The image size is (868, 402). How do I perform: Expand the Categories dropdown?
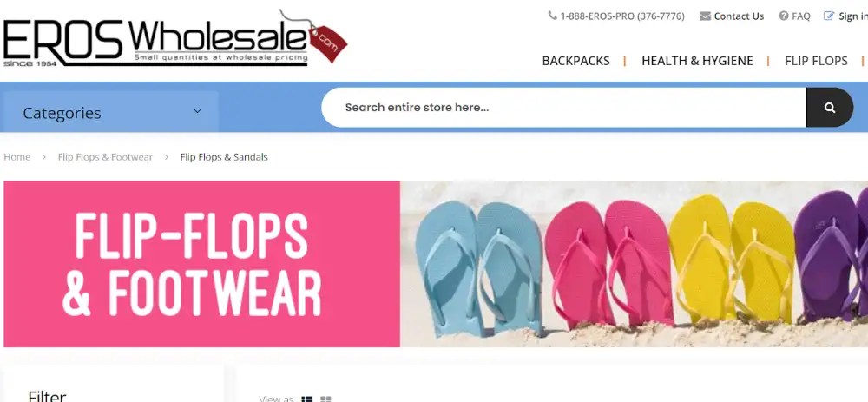pyautogui.click(x=111, y=112)
